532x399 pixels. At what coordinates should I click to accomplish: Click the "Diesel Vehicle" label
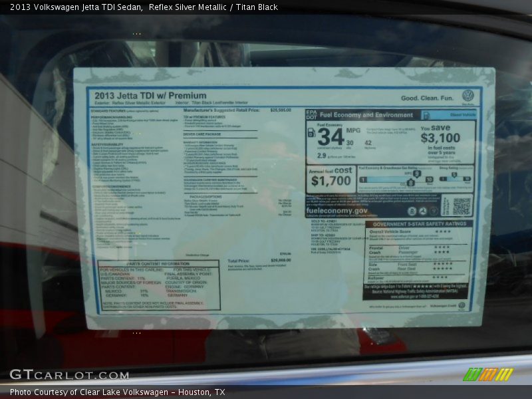pos(463,115)
